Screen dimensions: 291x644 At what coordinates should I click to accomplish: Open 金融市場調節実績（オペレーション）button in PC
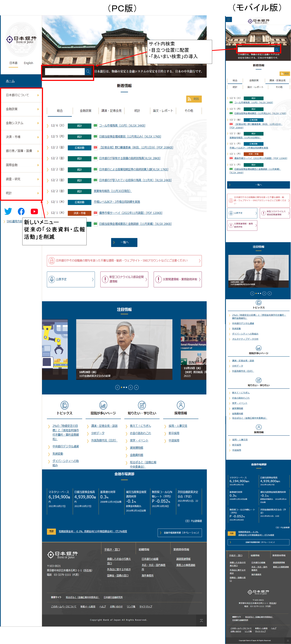coord(180,533)
